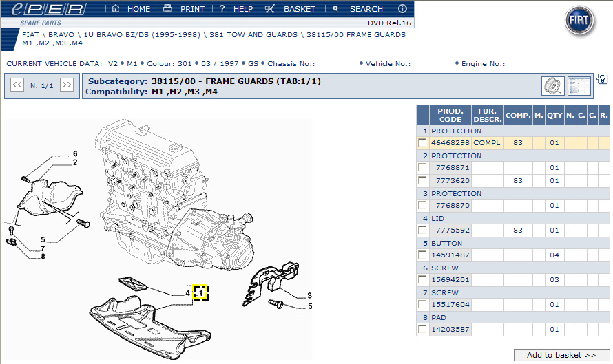Click the COMPL description cell
Screen dimensions: 613x364
pos(487,143)
